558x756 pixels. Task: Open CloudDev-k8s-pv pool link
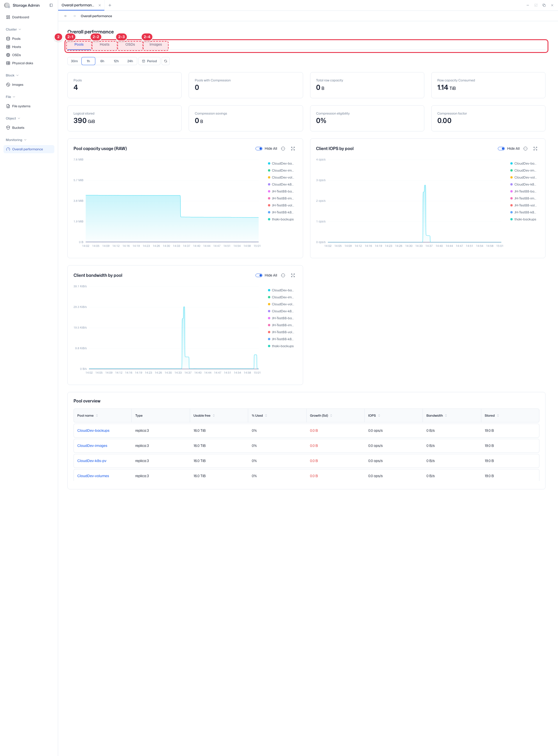pyautogui.click(x=92, y=461)
